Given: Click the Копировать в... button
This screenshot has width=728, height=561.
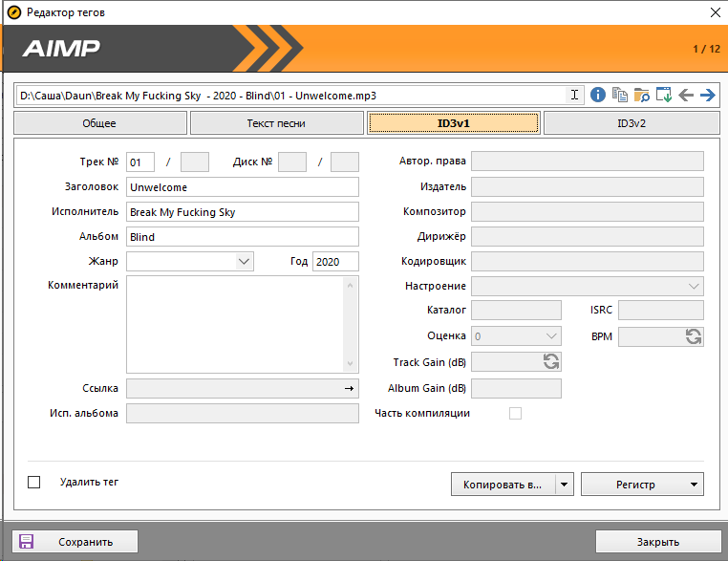Looking at the screenshot, I should (503, 485).
